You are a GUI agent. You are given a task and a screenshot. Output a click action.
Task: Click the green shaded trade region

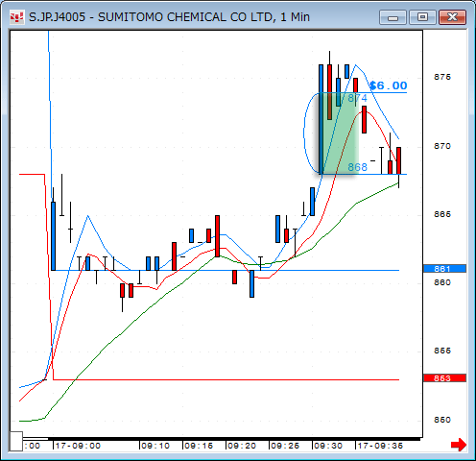339,133
